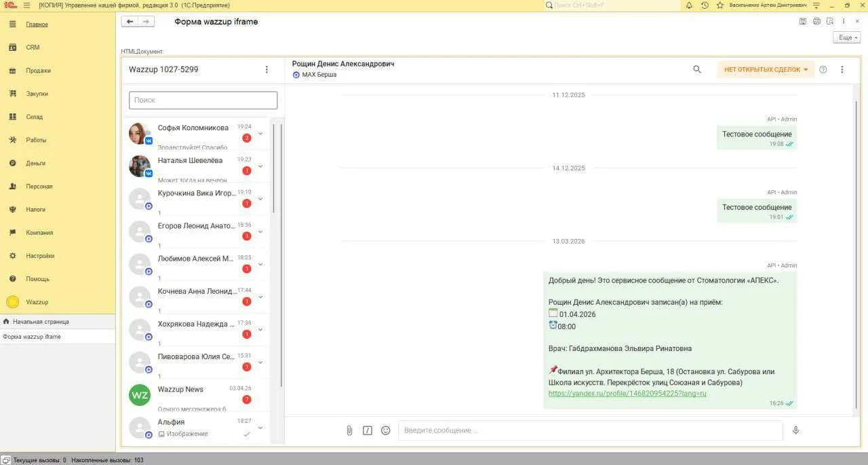868x465 pixels.
Task: Close the Форма wazzup iframe form
Action: [857, 22]
